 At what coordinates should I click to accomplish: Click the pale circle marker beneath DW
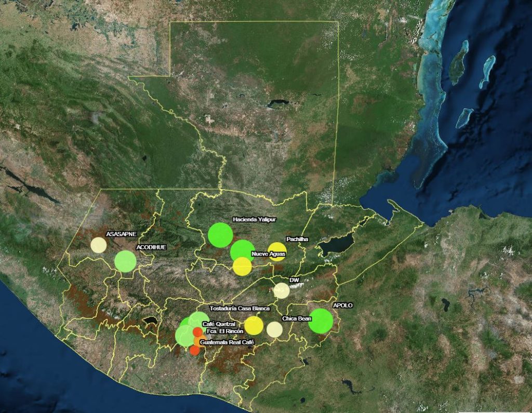click(281, 290)
